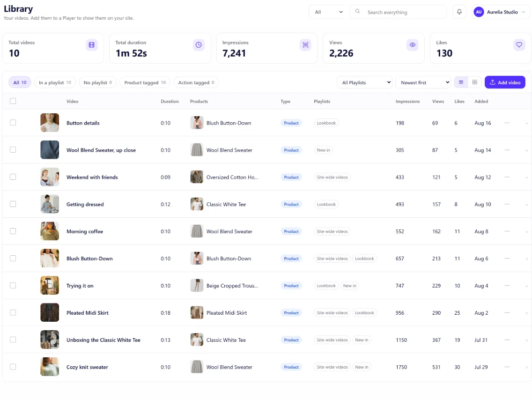Filter by Product tagged tab
Image resolution: width=532 pixels, height=399 pixels.
click(x=145, y=82)
